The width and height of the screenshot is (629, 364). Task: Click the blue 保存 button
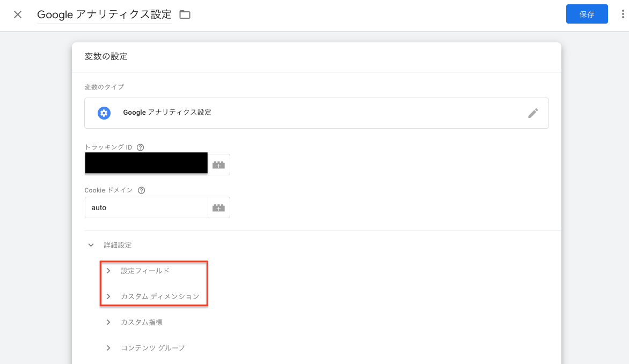pos(587,14)
